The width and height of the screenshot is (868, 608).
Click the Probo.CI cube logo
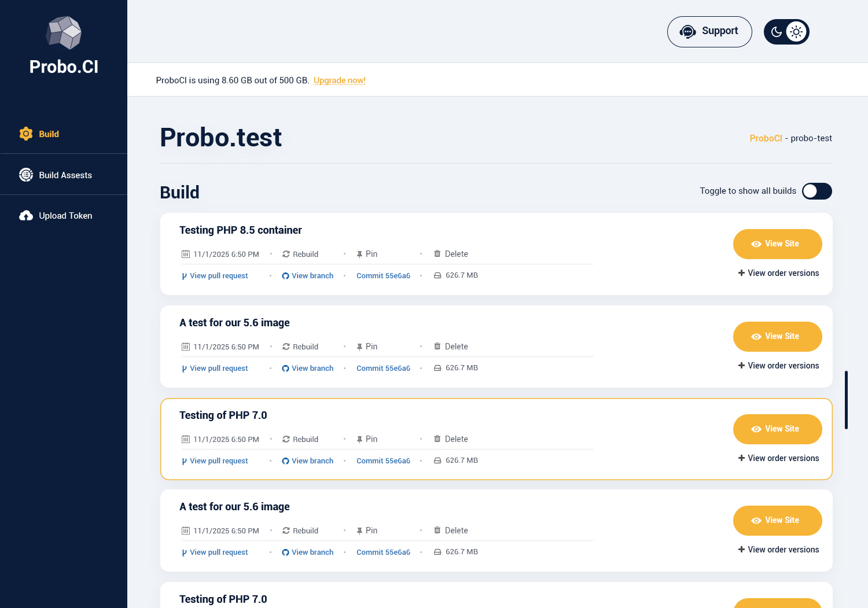click(x=64, y=32)
